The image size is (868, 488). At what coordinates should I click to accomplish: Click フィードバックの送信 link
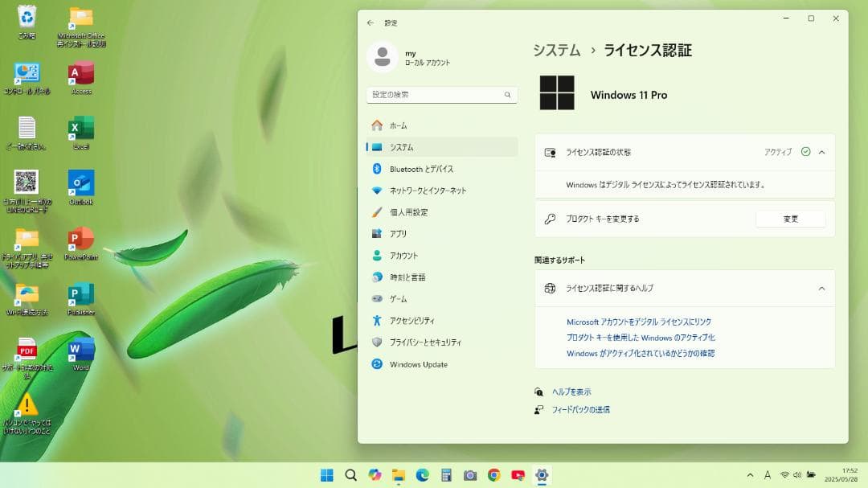581,410
